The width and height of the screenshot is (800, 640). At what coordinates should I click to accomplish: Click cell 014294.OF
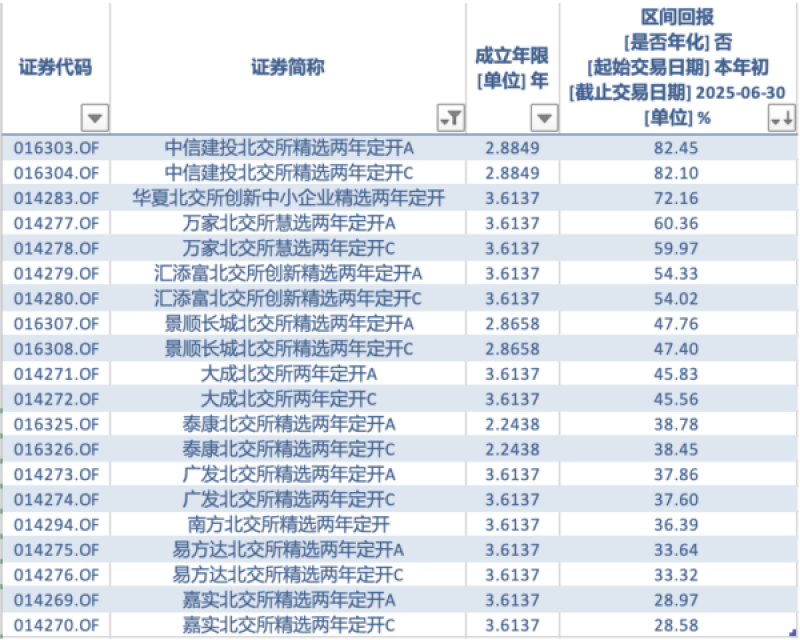(x=56, y=525)
